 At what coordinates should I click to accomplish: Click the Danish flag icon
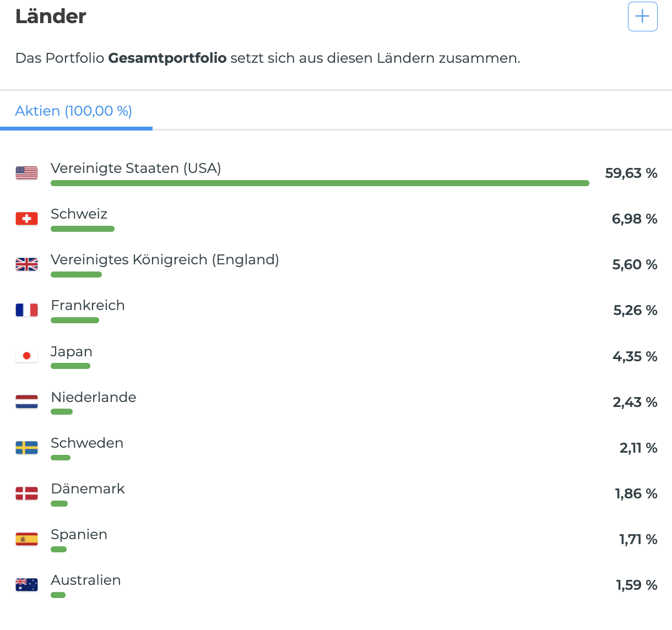click(26, 493)
